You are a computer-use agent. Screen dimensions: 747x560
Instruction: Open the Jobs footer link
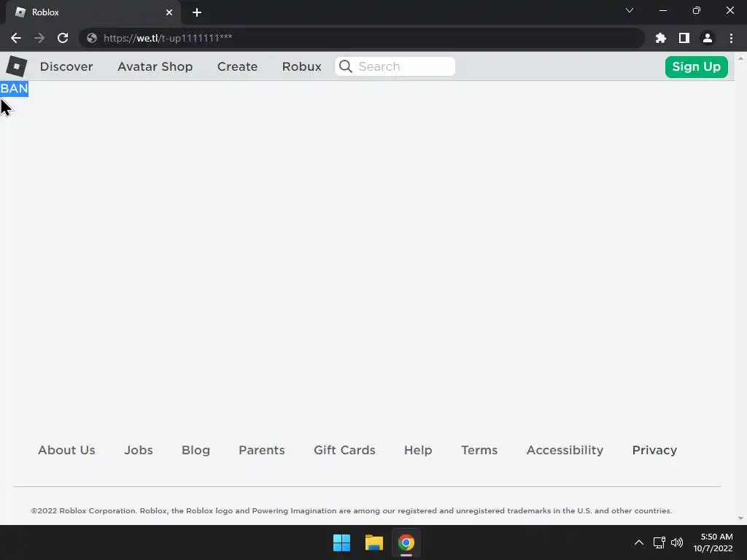139,450
